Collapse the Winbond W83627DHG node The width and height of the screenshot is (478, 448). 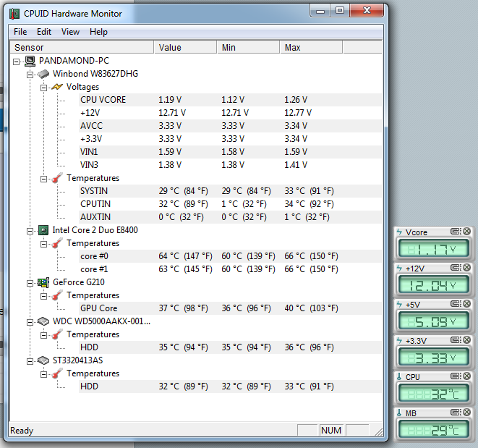tap(30, 75)
